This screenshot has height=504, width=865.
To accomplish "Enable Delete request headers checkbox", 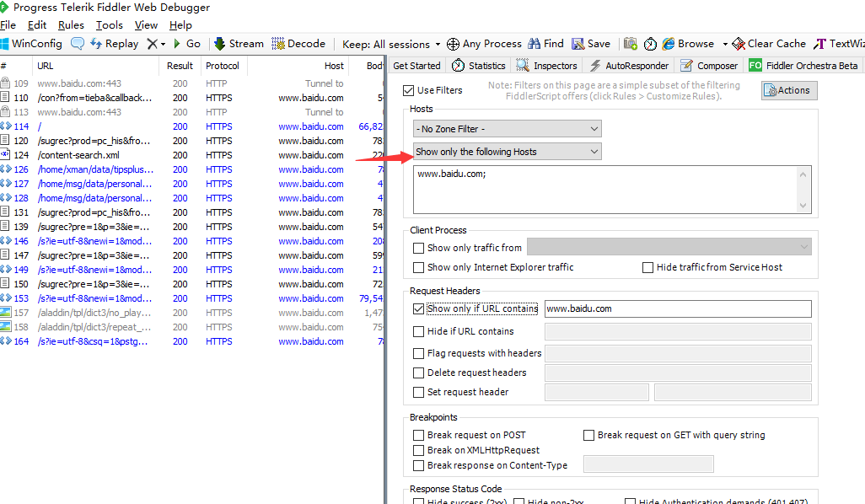I will pos(419,373).
